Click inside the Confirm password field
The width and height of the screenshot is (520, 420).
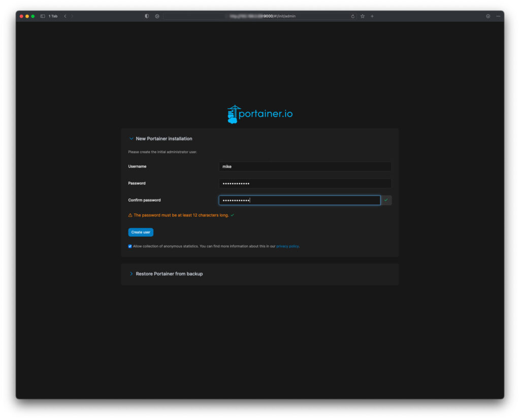tap(300, 201)
